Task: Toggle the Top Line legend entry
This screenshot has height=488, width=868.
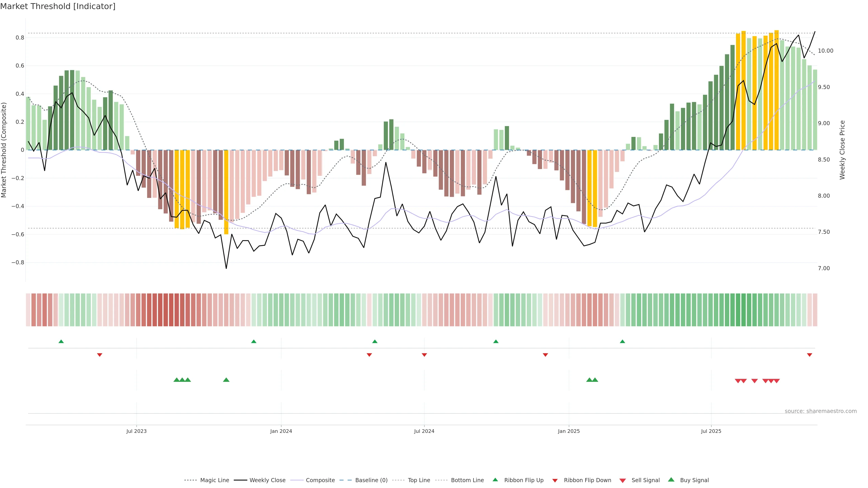Action: click(419, 480)
